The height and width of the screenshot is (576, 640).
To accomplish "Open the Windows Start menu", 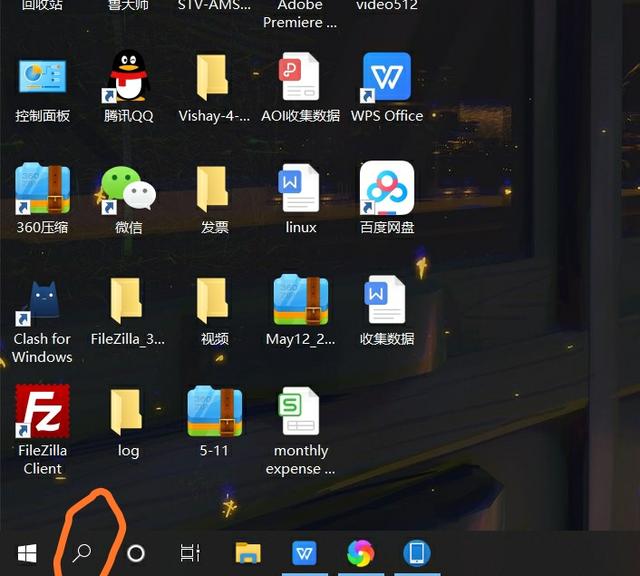I will pyautogui.click(x=27, y=554).
